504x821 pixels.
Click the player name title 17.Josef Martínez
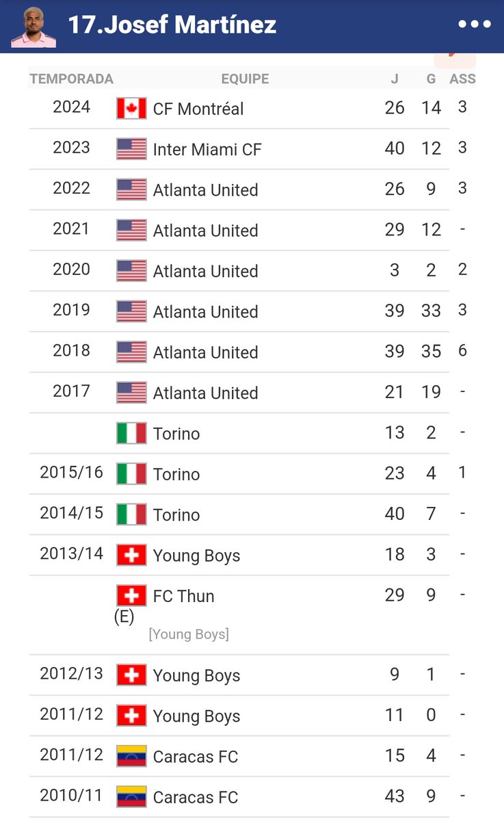click(172, 25)
